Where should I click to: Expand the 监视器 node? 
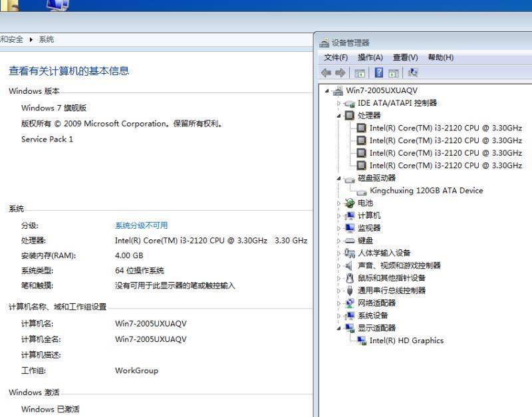click(x=338, y=228)
